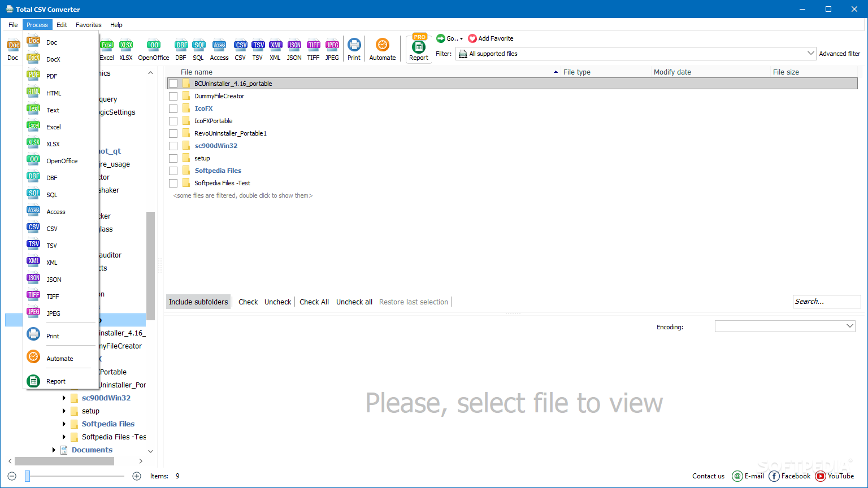Click the PRO Report toolbar icon
Image resolution: width=868 pixels, height=488 pixels.
click(419, 49)
